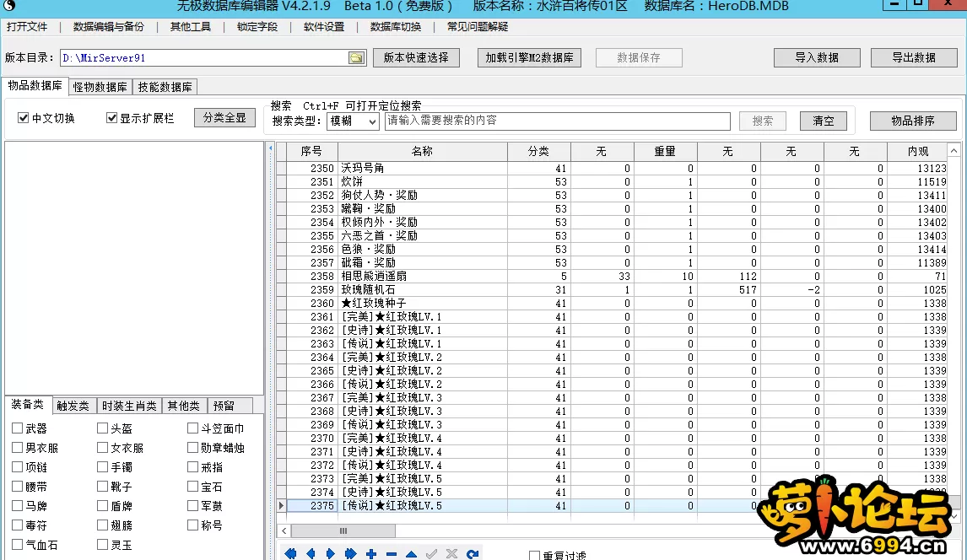Post edit with checkmark icon
Image resolution: width=967 pixels, height=560 pixels.
(432, 554)
